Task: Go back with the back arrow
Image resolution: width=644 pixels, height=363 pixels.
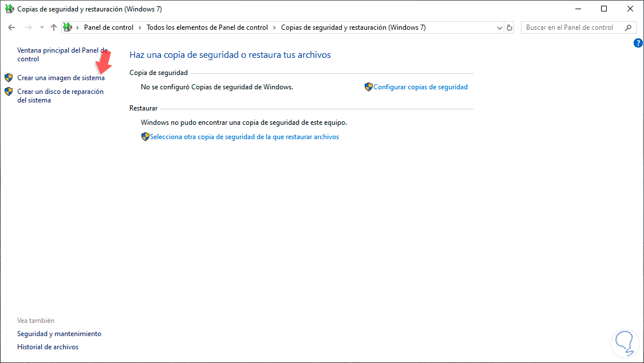Action: [x=11, y=27]
